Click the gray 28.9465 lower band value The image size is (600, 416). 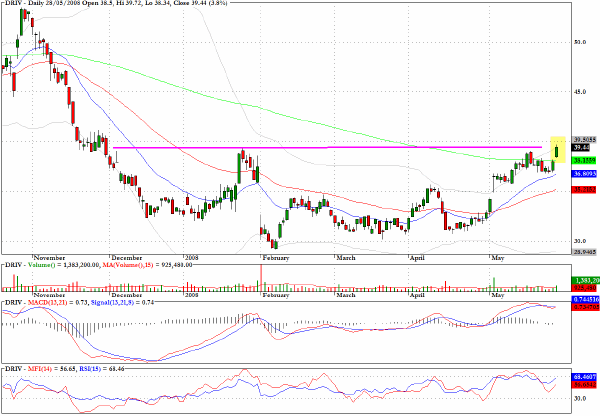coord(584,251)
